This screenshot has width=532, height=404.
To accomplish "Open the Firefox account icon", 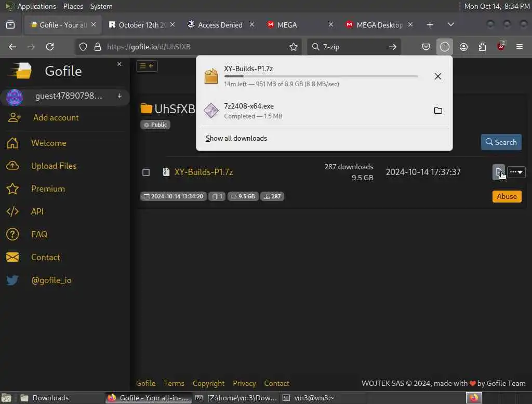I will click(463, 47).
